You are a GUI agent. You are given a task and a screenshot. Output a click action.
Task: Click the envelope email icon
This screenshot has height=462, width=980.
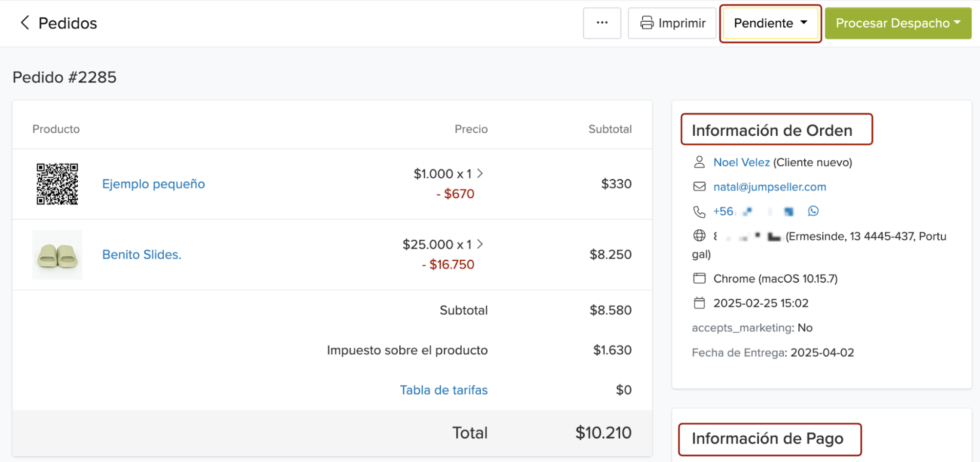(x=699, y=187)
